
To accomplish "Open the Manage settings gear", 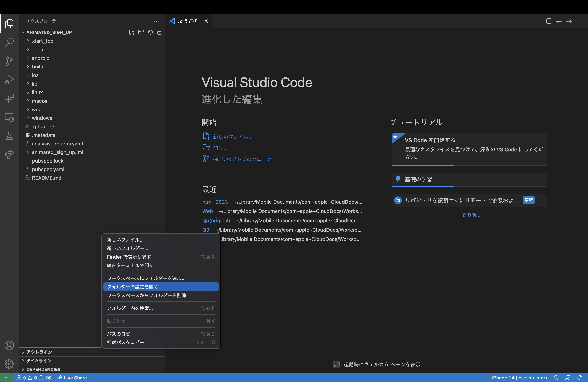I will [x=9, y=364].
